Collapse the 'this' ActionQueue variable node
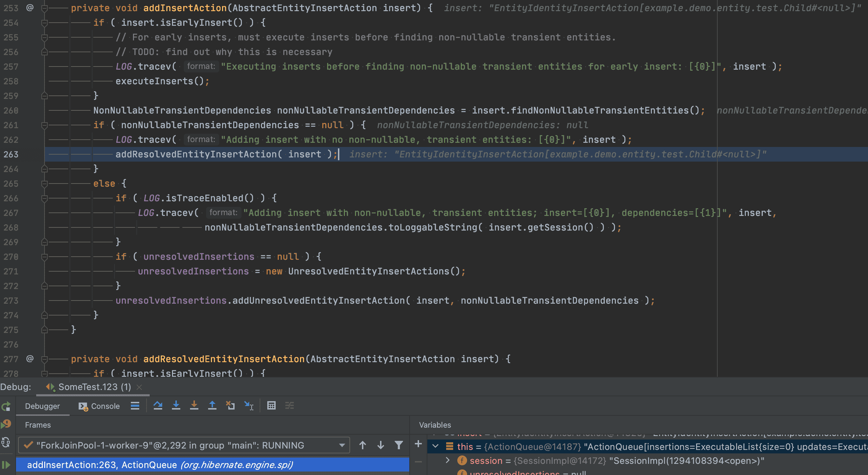Image resolution: width=868 pixels, height=475 pixels. tap(435, 446)
